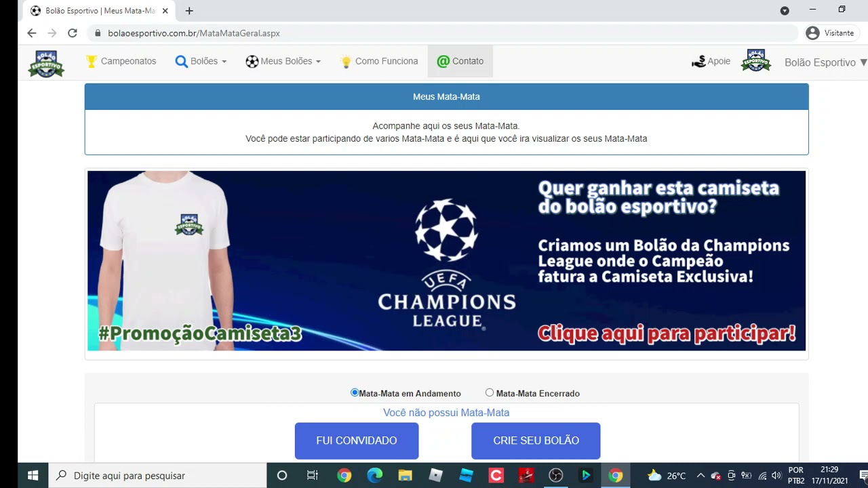Click the browser address bar URL
The width and height of the screenshot is (868, 488).
tap(194, 33)
